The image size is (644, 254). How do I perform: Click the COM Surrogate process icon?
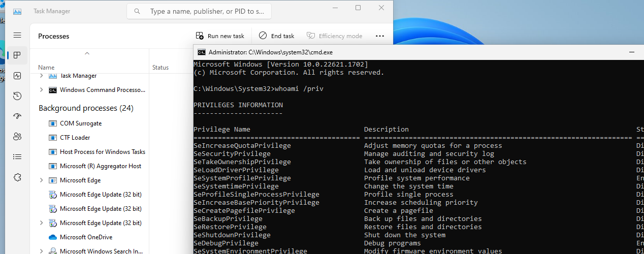click(53, 123)
